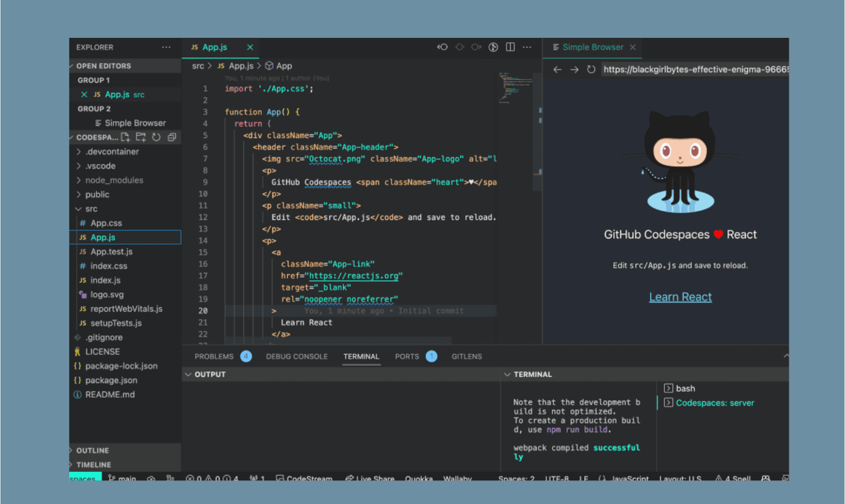Close the Simple Browser tab

click(633, 47)
